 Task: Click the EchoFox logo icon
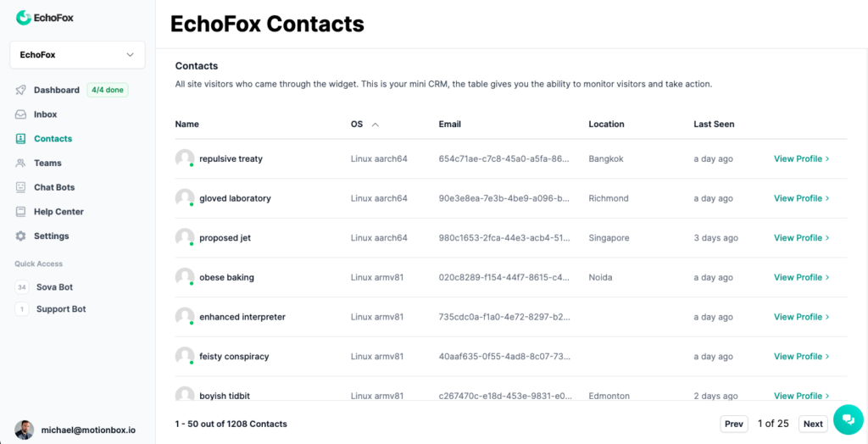point(23,17)
